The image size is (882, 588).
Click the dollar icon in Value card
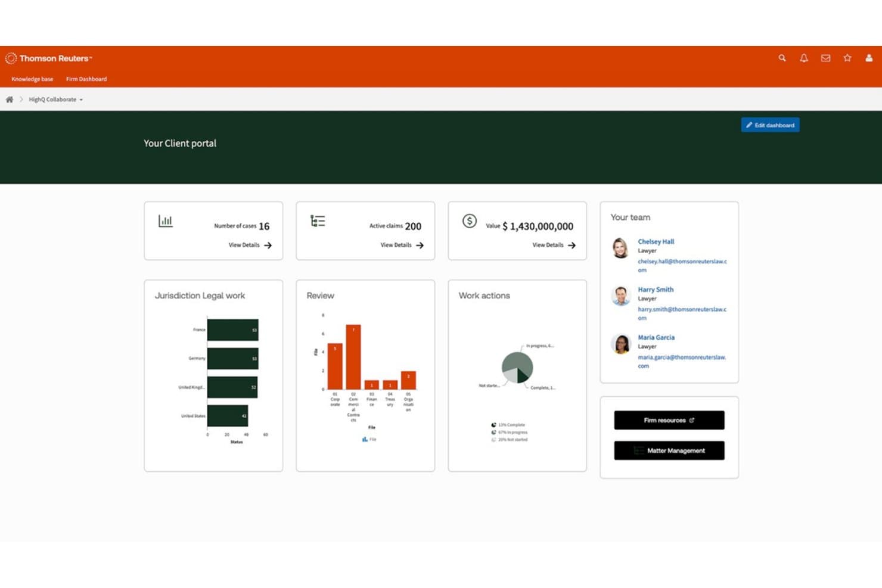click(x=470, y=221)
